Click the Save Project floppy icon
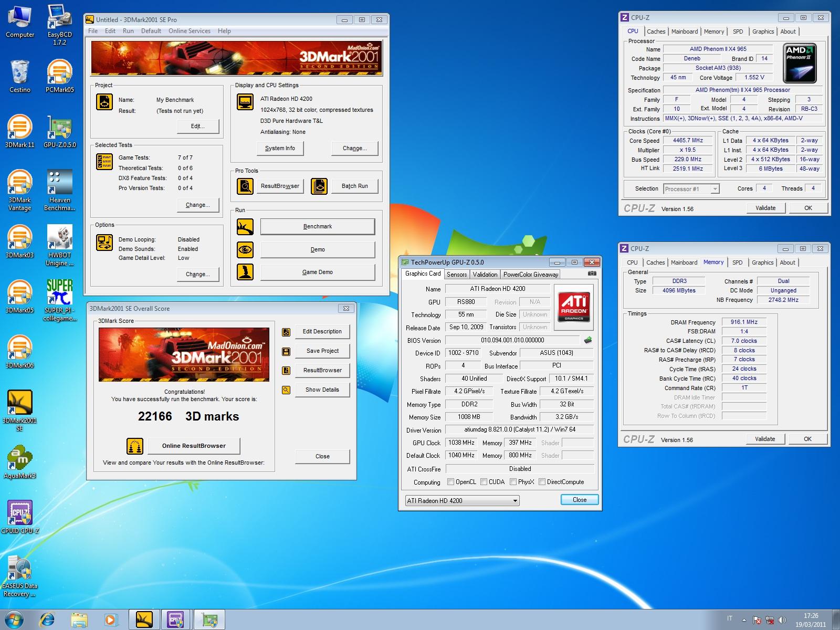Screen dimensions: 840x630 coord(286,351)
